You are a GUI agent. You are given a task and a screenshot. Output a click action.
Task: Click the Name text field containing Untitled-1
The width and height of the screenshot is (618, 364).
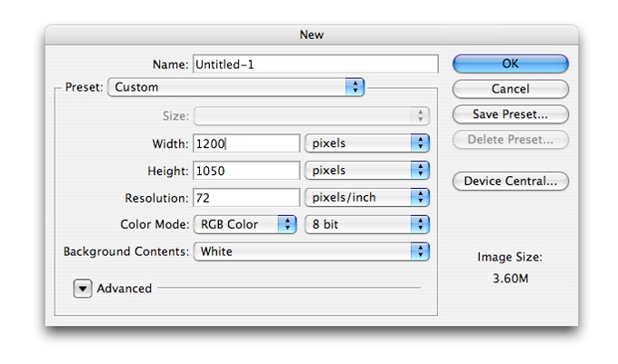314,64
